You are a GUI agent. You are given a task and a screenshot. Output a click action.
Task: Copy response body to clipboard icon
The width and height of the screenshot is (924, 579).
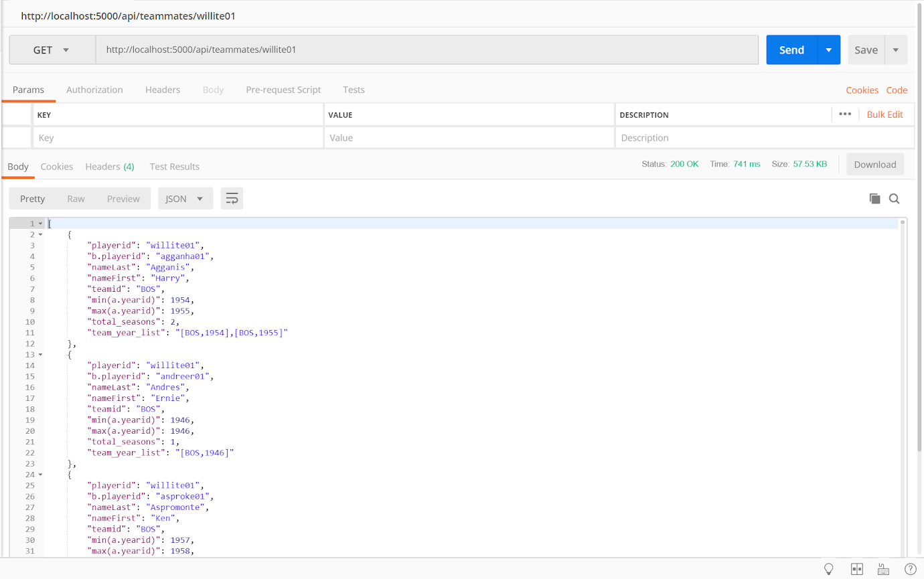[874, 198]
